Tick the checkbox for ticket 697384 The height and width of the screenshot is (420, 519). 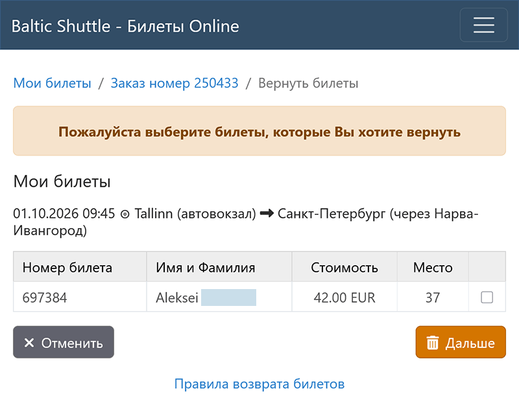[487, 297]
